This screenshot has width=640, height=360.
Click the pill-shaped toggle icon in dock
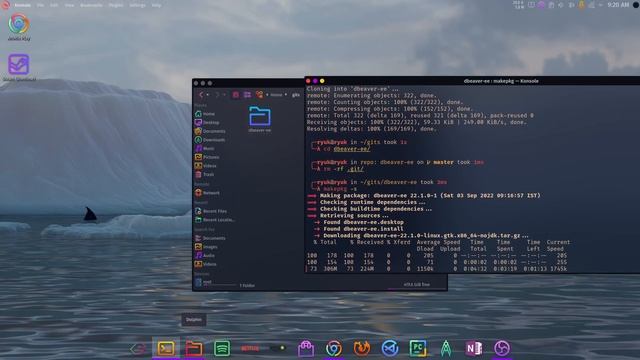click(278, 348)
